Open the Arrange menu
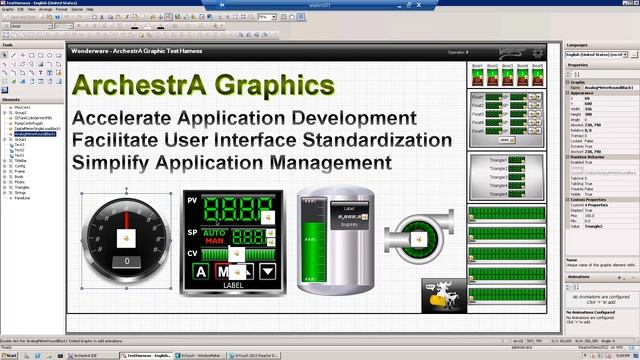Viewport: 640px width, 360px height. 45,9
